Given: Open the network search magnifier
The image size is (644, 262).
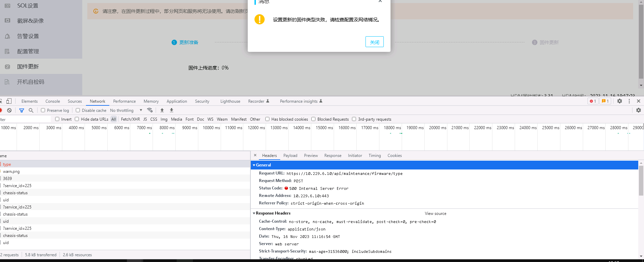Looking at the screenshot, I should click(x=31, y=110).
